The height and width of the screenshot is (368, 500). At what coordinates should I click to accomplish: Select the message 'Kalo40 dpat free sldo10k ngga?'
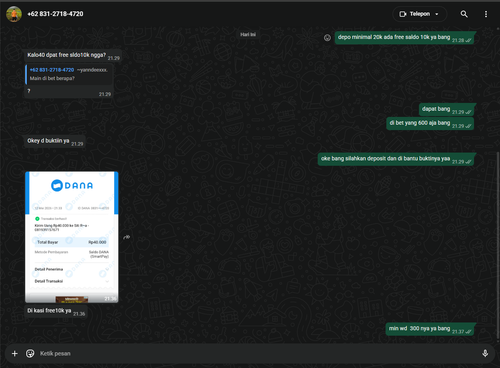(x=73, y=55)
